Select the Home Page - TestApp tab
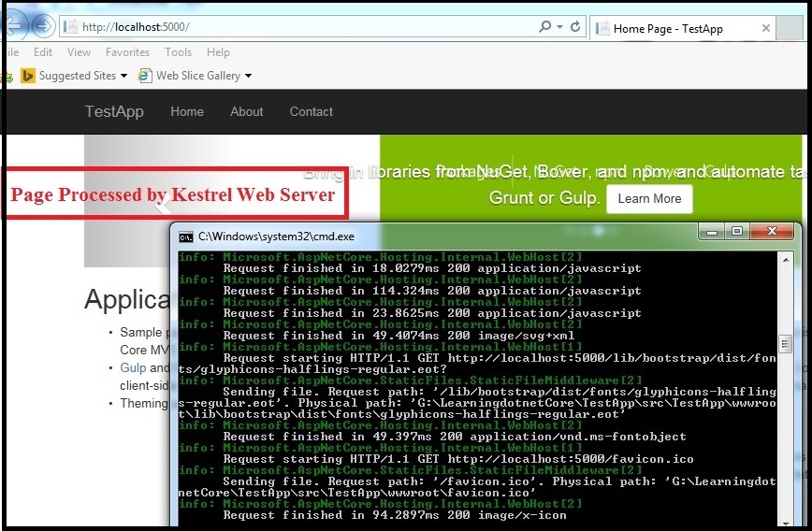Viewport: 812px width, 531px height. pos(683,28)
